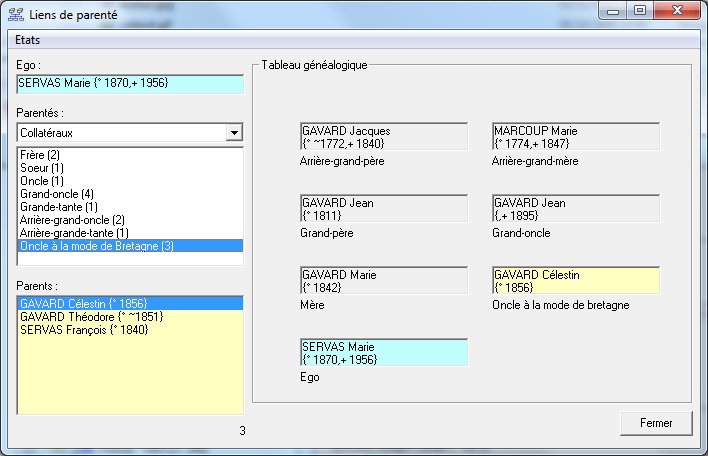Viewport: 708px width, 456px height.
Task: Open the Etats menu
Action: tap(29, 41)
